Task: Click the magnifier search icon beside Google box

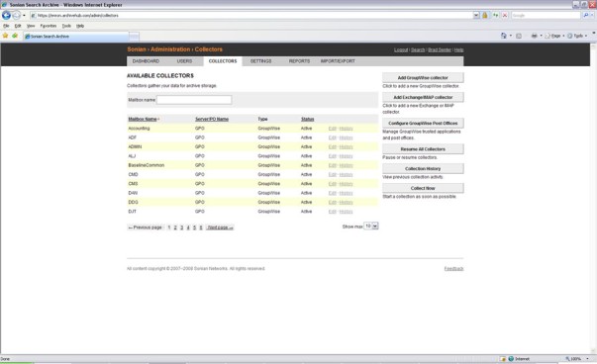Action: coord(585,15)
